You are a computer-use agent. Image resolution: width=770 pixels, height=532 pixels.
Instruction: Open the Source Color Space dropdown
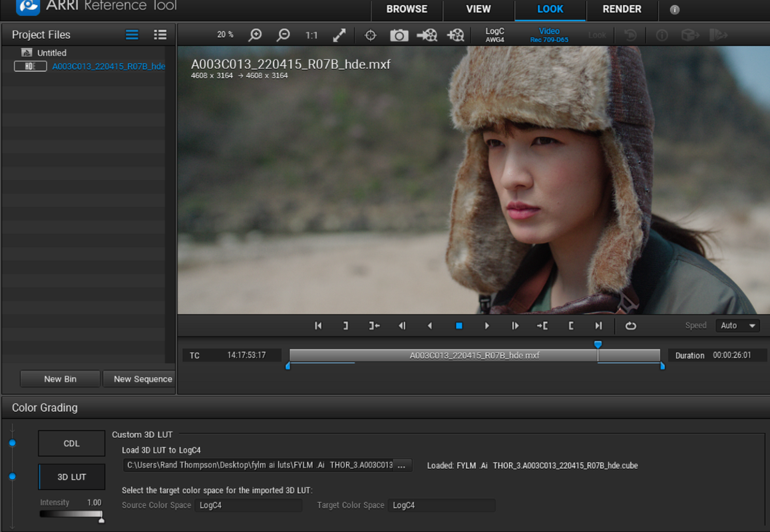click(248, 505)
